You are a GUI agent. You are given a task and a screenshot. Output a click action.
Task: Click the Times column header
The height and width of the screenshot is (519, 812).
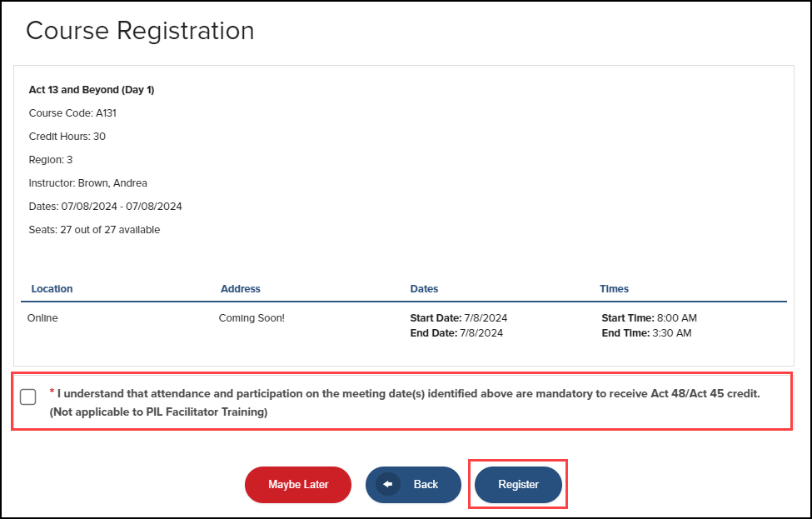pyautogui.click(x=614, y=288)
